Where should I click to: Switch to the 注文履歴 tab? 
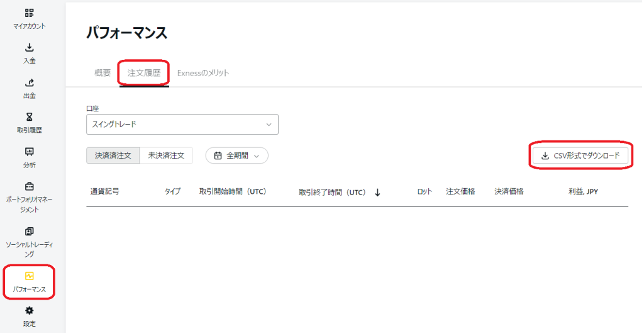pyautogui.click(x=144, y=73)
